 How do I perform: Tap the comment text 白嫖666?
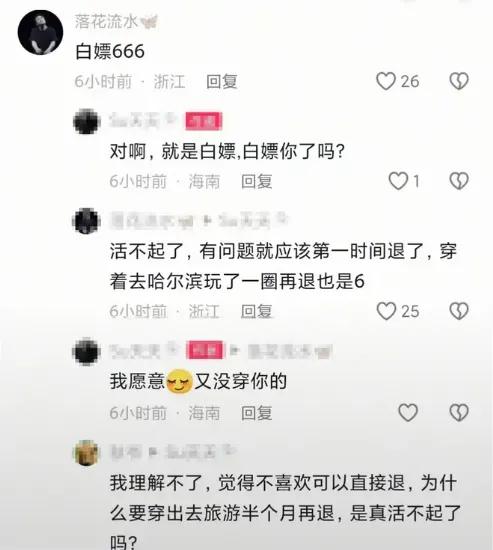point(110,52)
